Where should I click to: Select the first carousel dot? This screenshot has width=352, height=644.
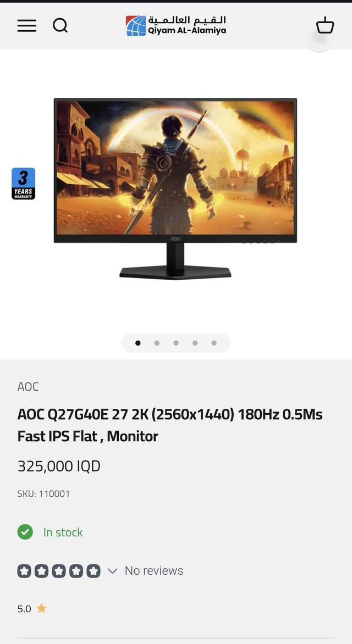click(x=137, y=343)
